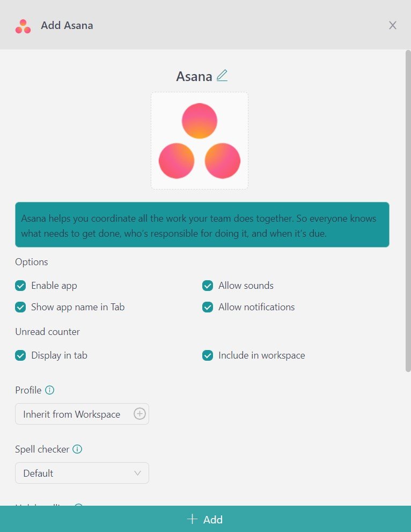411x532 pixels.
Task: Click the Profile info icon
Action: tap(49, 390)
